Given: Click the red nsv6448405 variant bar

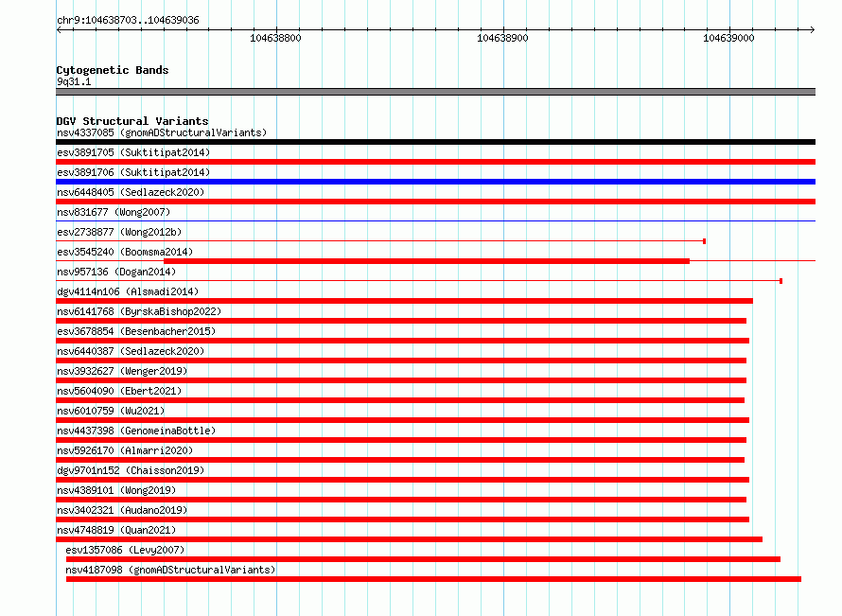Looking at the screenshot, I should tap(435, 202).
